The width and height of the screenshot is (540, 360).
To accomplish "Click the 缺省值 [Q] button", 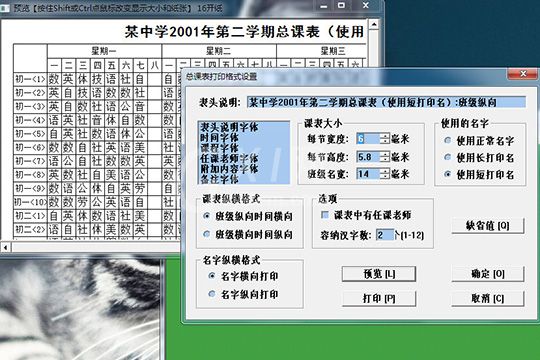I will coord(488,226).
